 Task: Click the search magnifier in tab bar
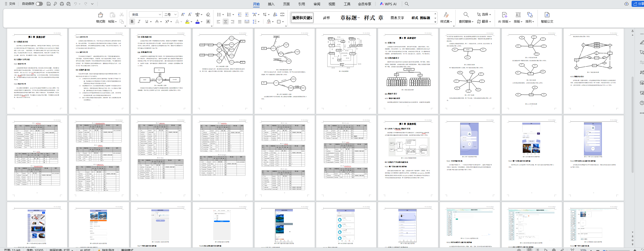click(x=407, y=4)
